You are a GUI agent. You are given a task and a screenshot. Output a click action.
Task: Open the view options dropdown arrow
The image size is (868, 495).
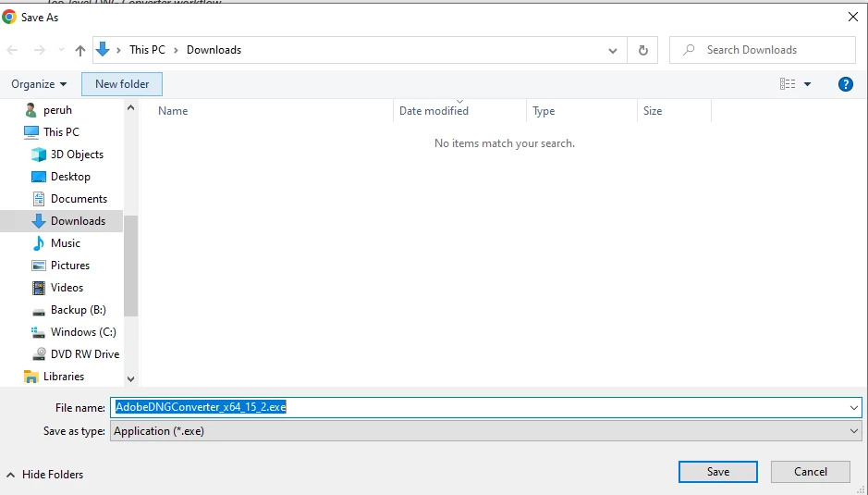pyautogui.click(x=807, y=84)
